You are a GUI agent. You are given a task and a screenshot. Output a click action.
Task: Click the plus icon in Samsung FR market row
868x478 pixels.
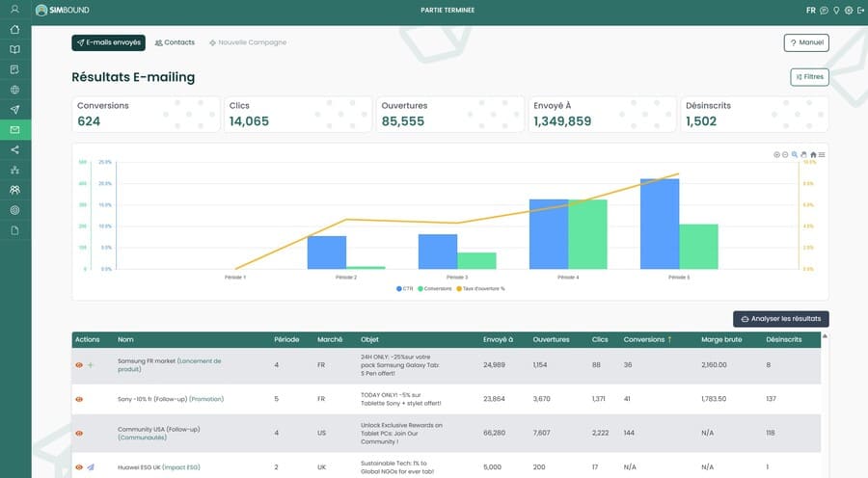[91, 365]
